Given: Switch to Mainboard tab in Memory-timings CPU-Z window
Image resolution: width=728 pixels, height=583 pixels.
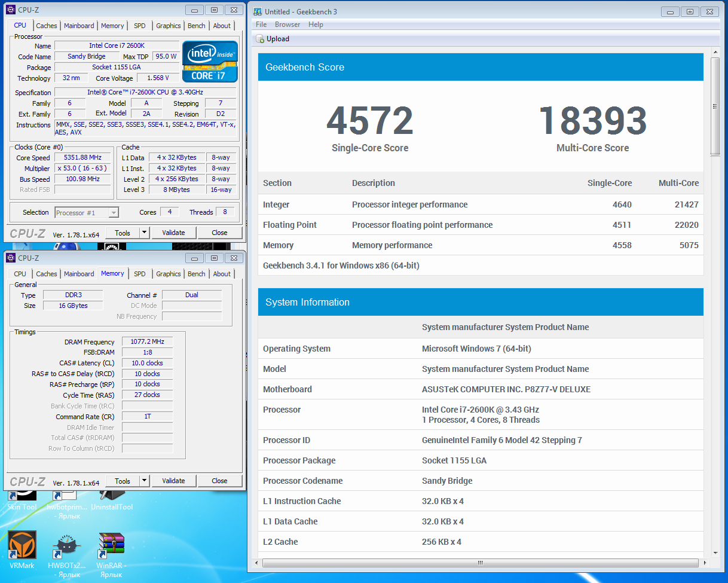Looking at the screenshot, I should (x=79, y=274).
